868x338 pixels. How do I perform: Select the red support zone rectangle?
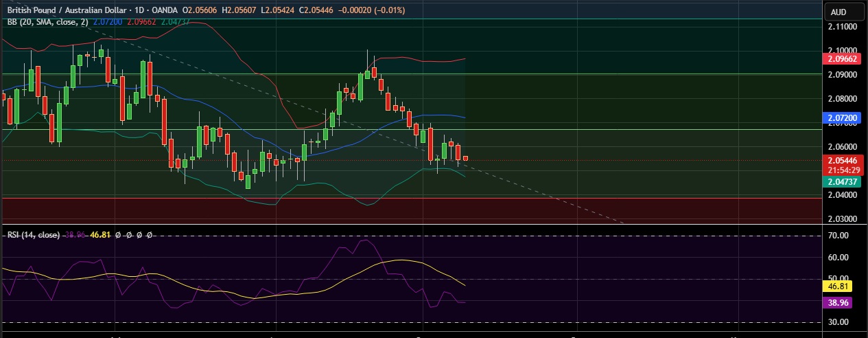pos(412,208)
